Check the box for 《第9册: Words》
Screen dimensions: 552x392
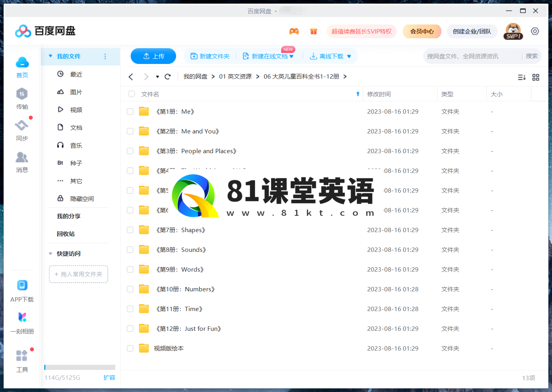[130, 270]
